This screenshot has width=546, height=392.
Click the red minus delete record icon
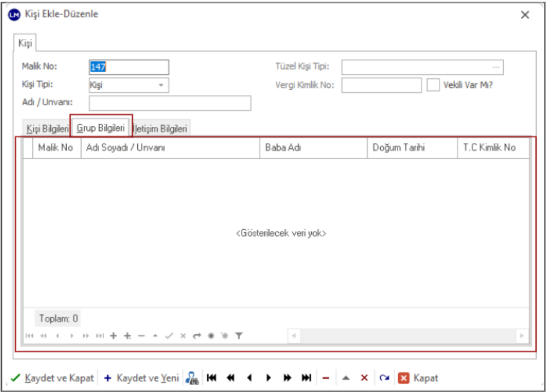(x=326, y=378)
